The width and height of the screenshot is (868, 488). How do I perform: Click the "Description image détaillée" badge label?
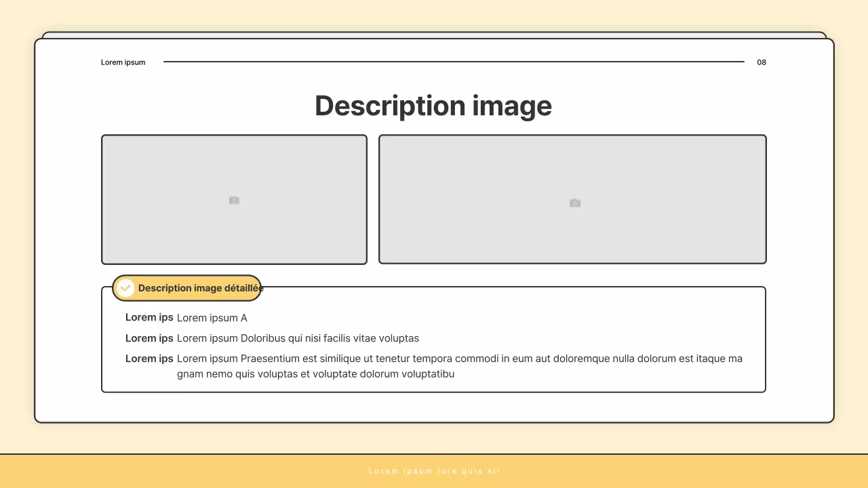click(200, 288)
